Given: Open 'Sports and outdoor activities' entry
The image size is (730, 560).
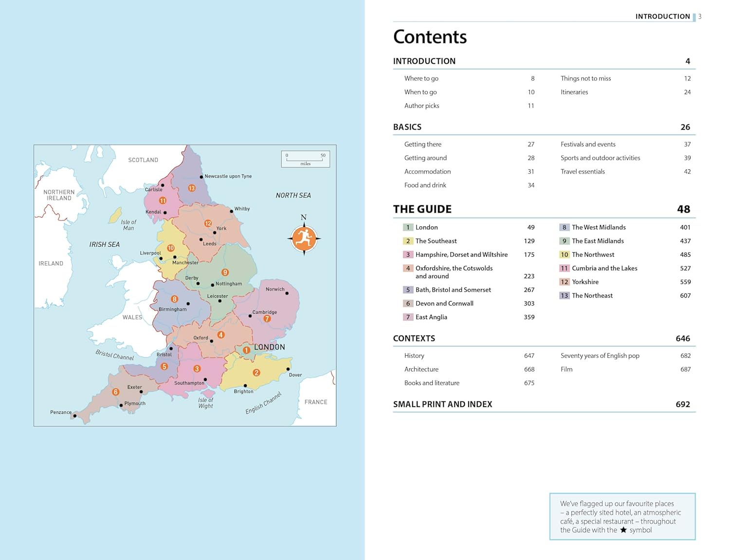Looking at the screenshot, I should point(600,158).
